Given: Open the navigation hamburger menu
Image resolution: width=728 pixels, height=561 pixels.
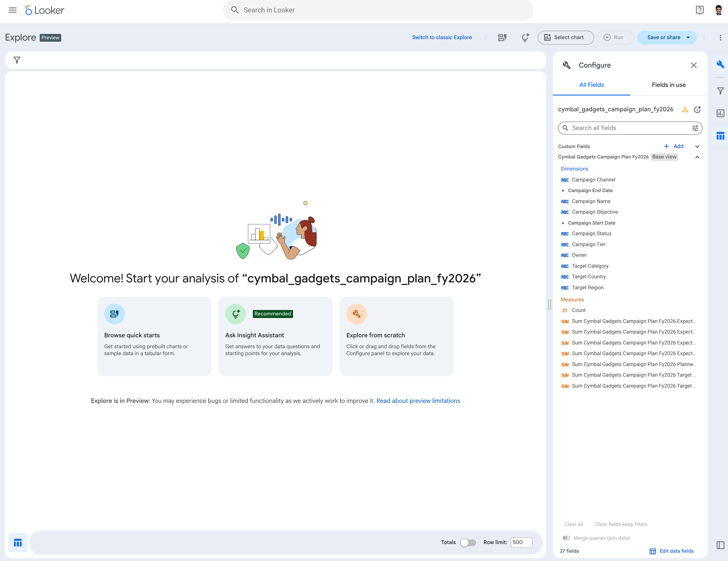Looking at the screenshot, I should pyautogui.click(x=12, y=10).
